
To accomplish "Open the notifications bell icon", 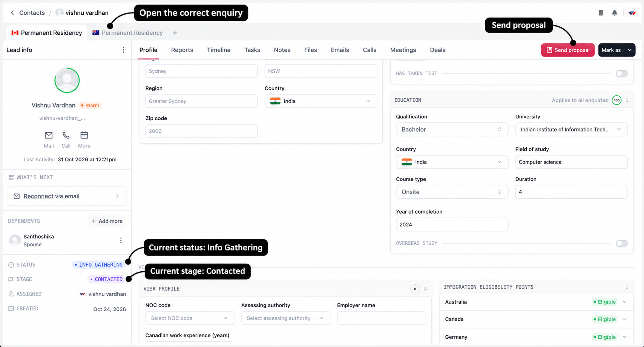I will click(615, 13).
